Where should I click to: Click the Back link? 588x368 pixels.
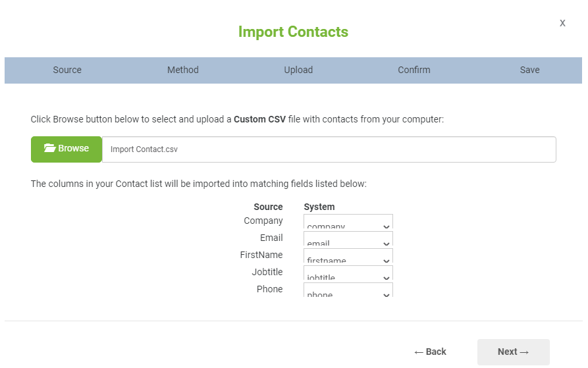[431, 352]
